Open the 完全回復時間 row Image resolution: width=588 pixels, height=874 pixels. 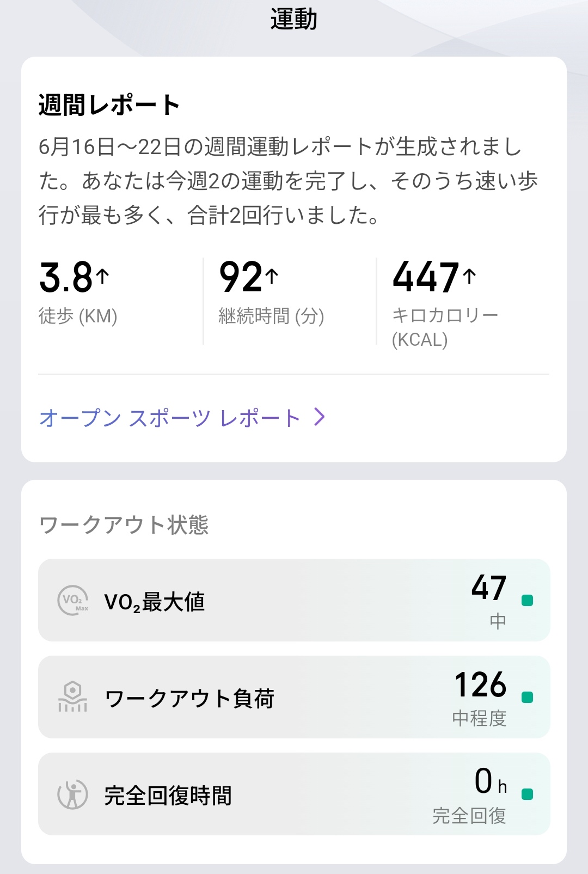(x=294, y=794)
